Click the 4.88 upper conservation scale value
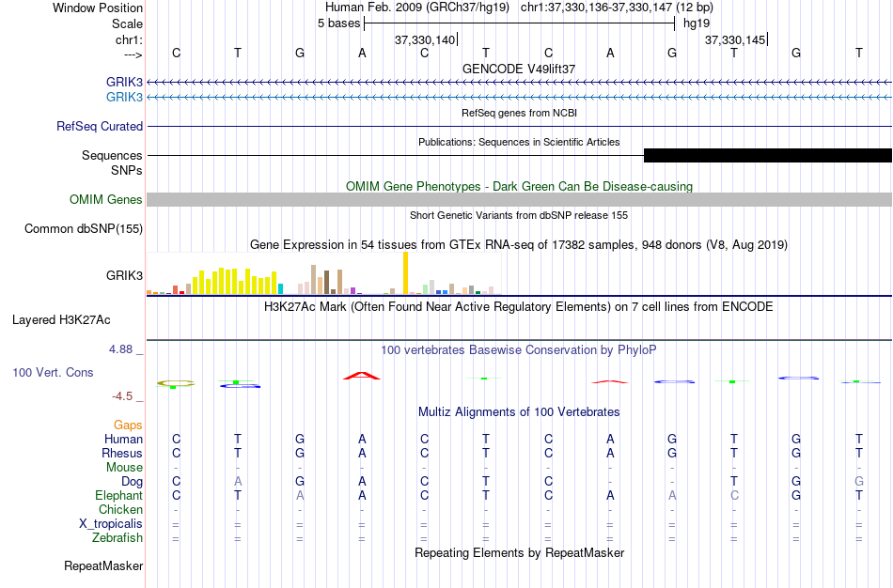Screen dimensions: 893x588 120,349
